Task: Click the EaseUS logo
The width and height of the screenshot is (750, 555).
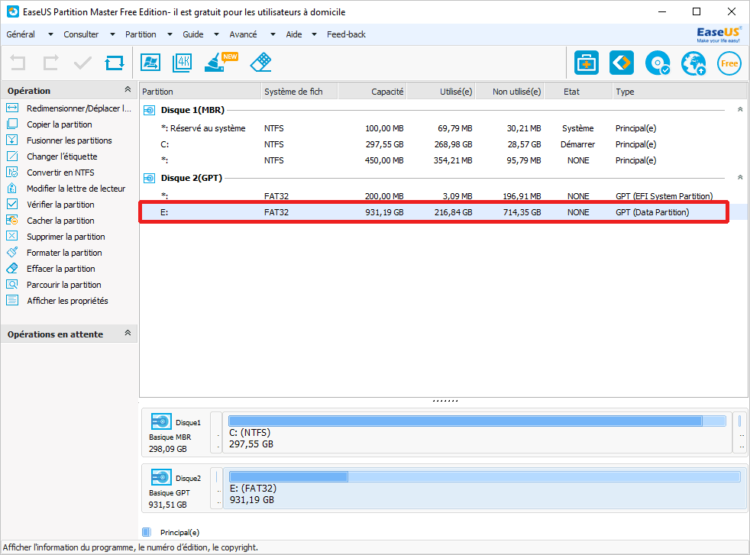Action: point(719,34)
